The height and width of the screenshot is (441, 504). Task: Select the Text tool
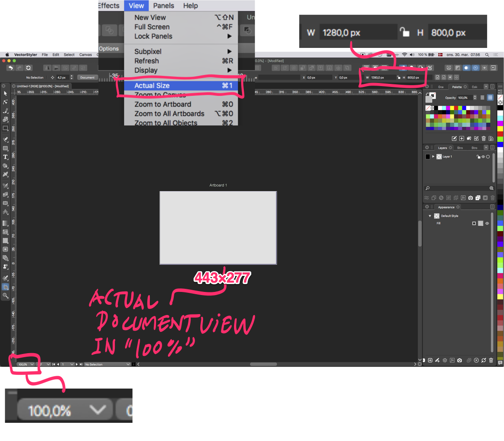click(x=5, y=157)
